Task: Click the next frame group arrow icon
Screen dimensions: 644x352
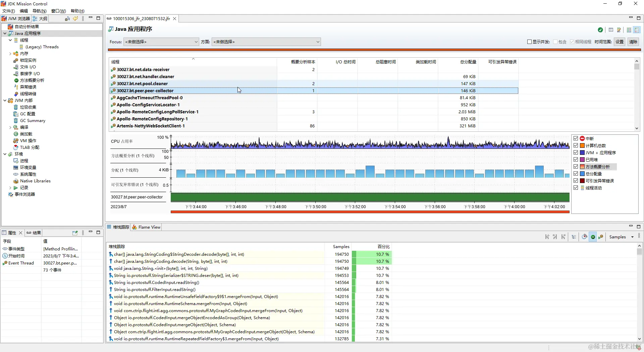Action: click(x=563, y=237)
